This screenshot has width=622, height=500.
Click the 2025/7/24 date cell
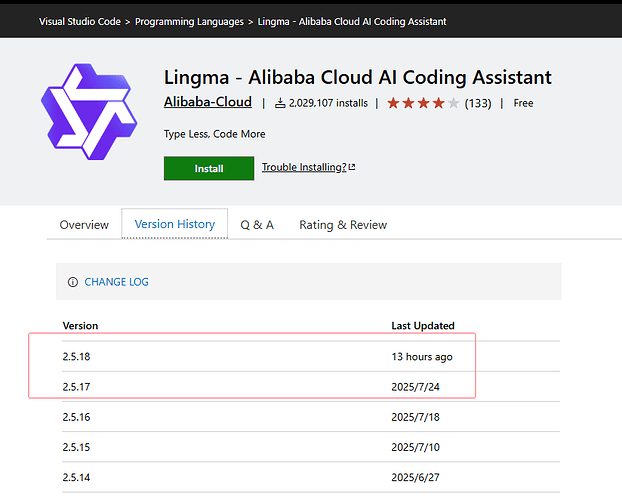pyautogui.click(x=415, y=387)
